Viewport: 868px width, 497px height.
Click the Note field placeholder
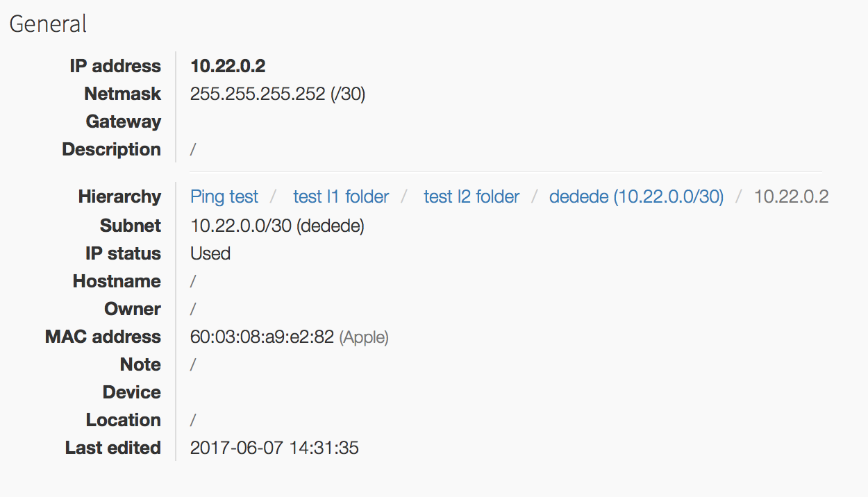point(192,364)
